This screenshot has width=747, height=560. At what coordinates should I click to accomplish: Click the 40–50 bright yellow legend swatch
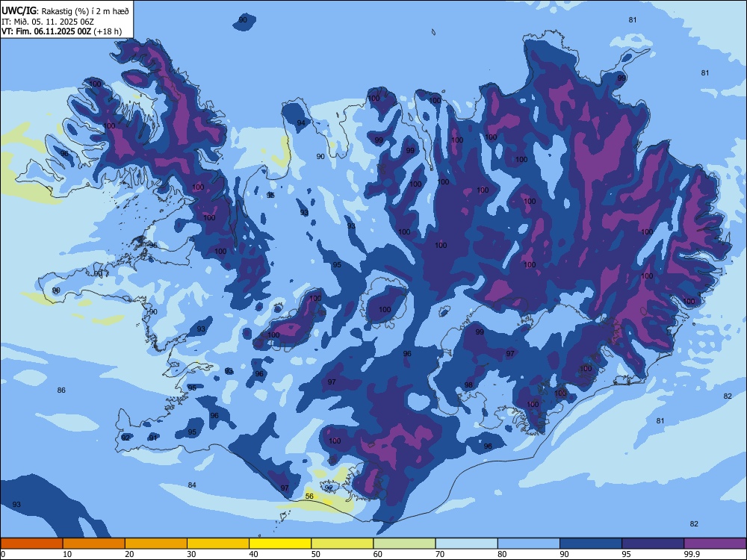click(280, 544)
